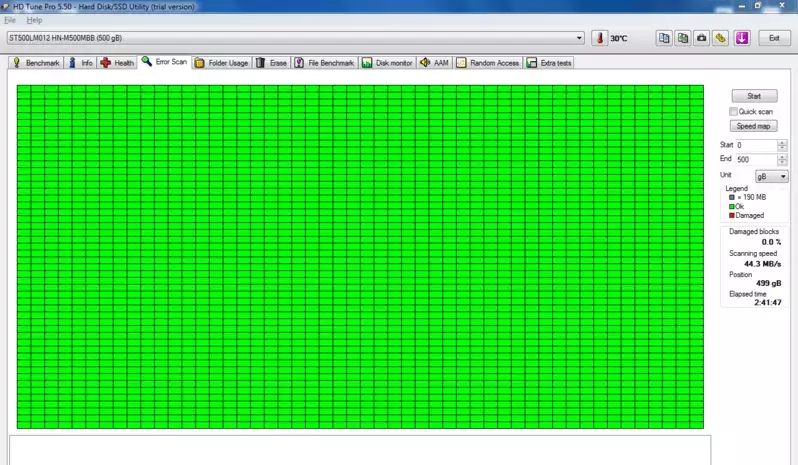Screen dimensions: 798x465
Task: Switch to the Random Access tab
Action: pos(488,63)
